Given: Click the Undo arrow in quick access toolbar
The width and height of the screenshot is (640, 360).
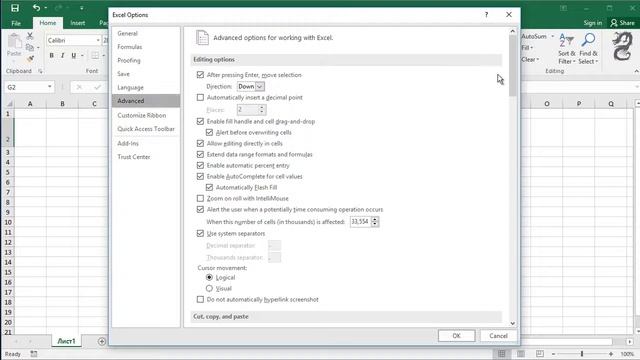Looking at the screenshot, I should click(36, 8).
